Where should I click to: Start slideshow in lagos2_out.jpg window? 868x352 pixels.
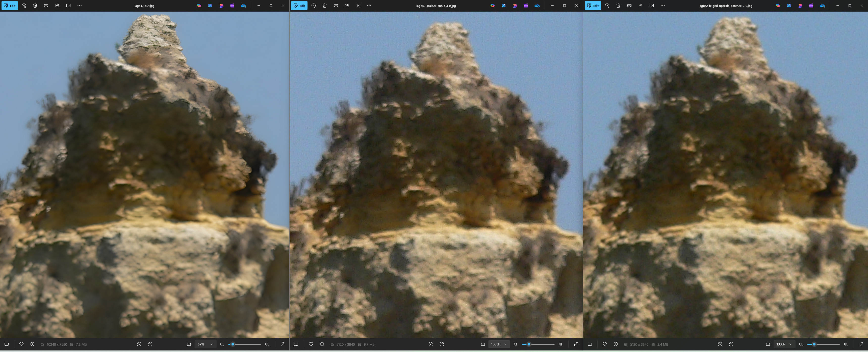(x=68, y=6)
